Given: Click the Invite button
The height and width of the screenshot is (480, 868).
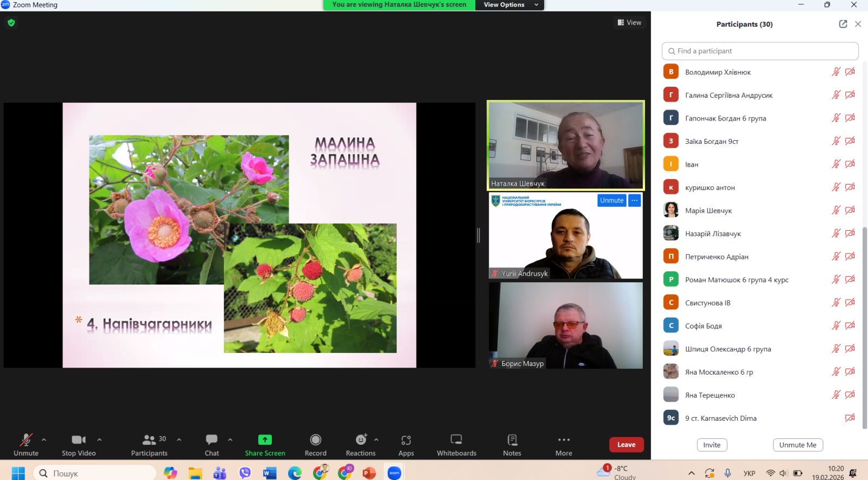Looking at the screenshot, I should coord(712,445).
